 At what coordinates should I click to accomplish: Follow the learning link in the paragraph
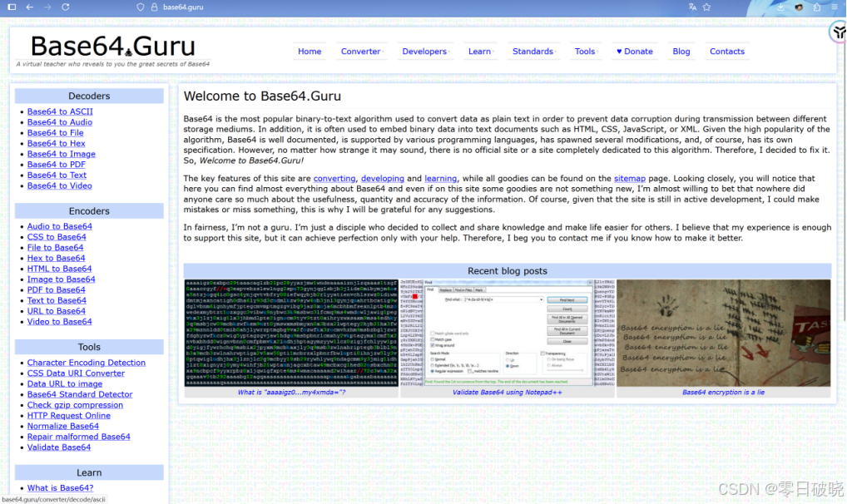coord(440,178)
